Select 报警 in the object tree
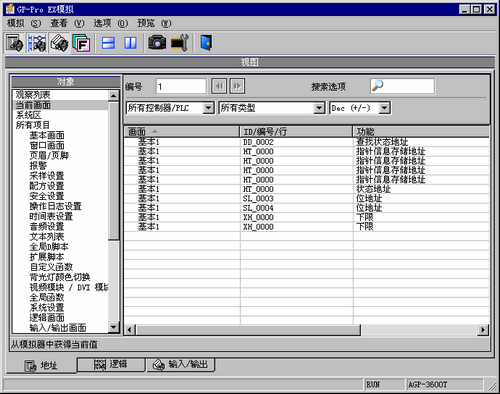The height and width of the screenshot is (394, 500). click(x=38, y=166)
